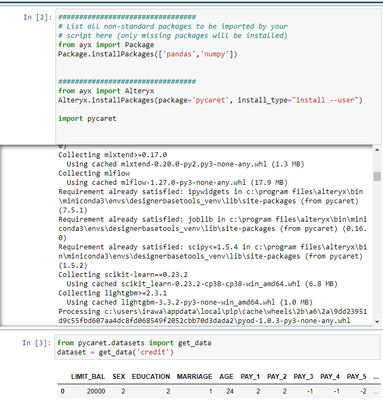Click the PAY_4 column header

click(x=330, y=377)
